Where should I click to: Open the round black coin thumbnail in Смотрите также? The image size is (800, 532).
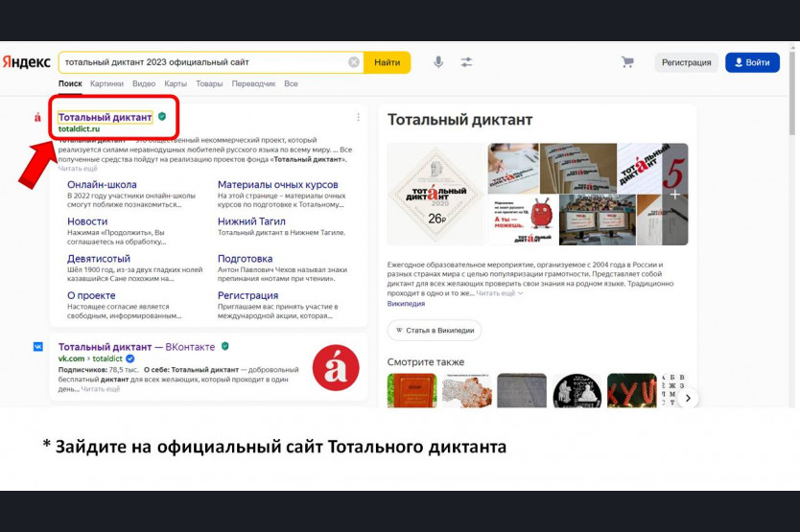click(x=577, y=391)
